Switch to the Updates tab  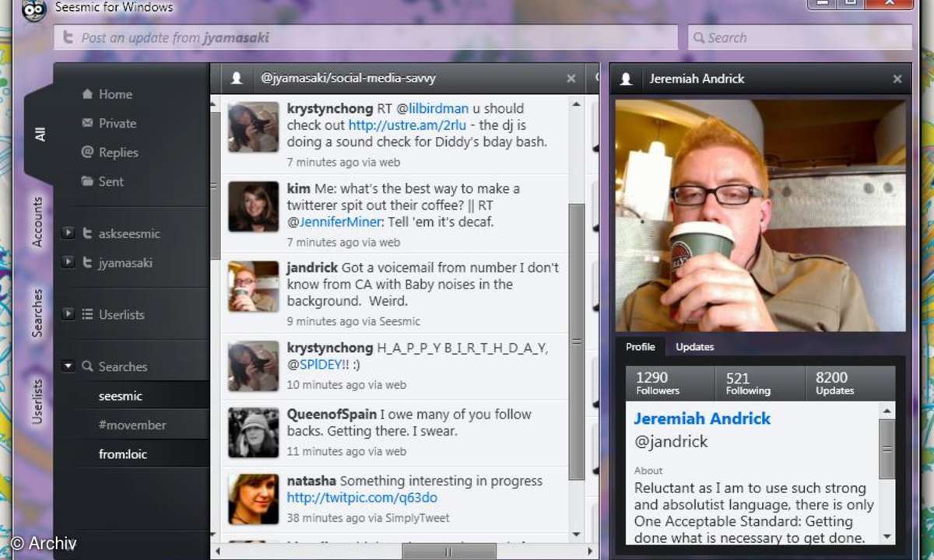pos(693,347)
